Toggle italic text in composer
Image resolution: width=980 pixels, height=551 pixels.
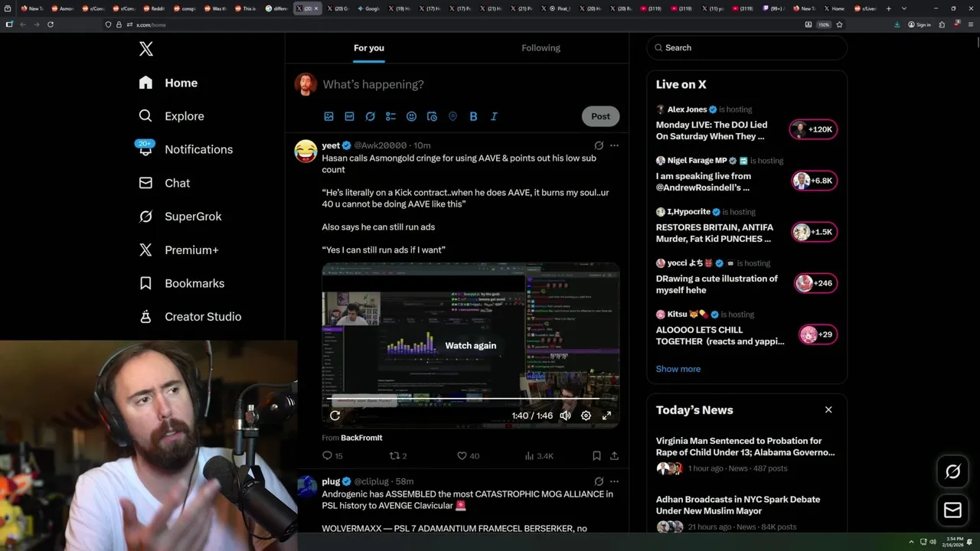click(494, 116)
